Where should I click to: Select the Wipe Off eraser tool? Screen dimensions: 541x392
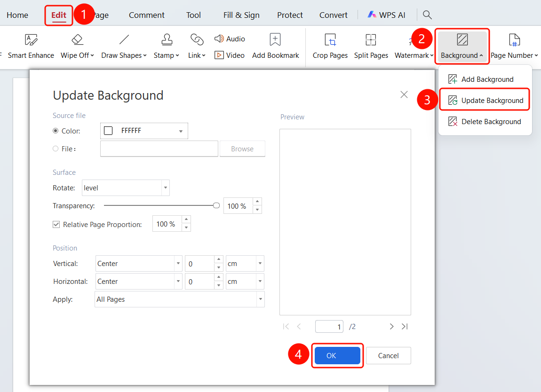coord(77,47)
